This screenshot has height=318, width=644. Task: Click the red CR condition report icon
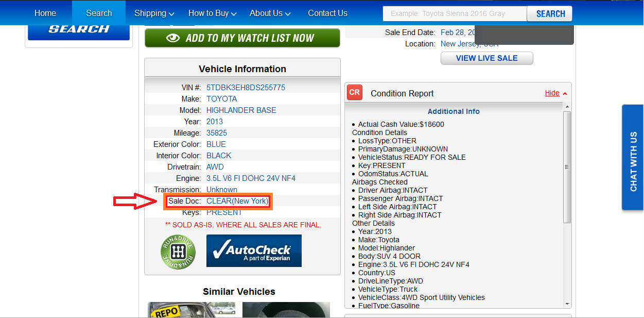[x=354, y=93]
